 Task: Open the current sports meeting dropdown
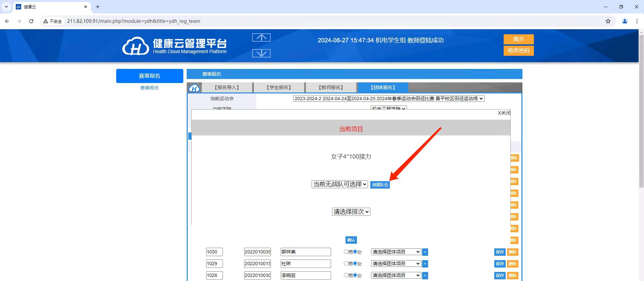[x=388, y=98]
